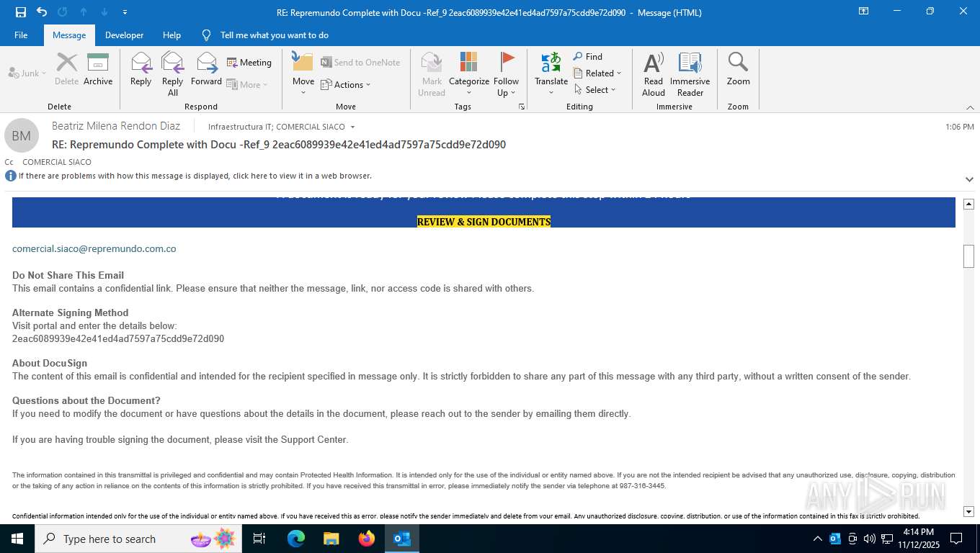
Task: Click the view in web browser info bar
Action: tap(195, 176)
